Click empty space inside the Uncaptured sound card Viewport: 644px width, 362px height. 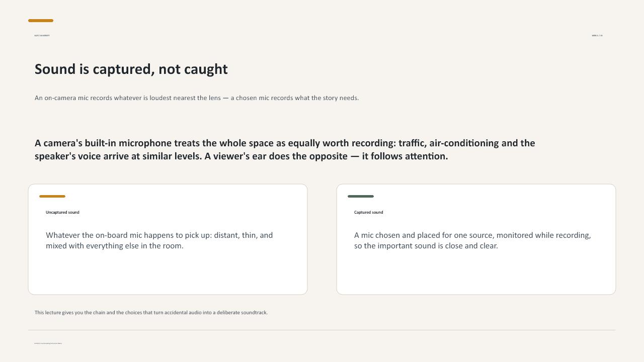[x=168, y=274]
